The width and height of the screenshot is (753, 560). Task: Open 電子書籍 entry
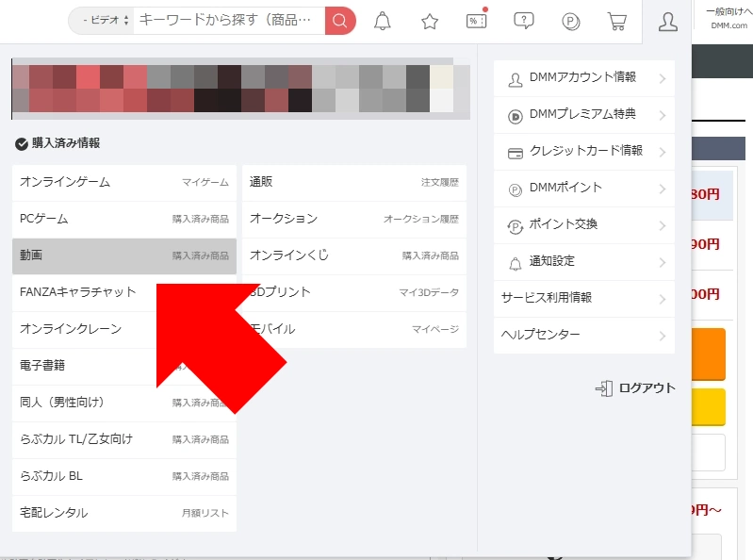(124, 366)
